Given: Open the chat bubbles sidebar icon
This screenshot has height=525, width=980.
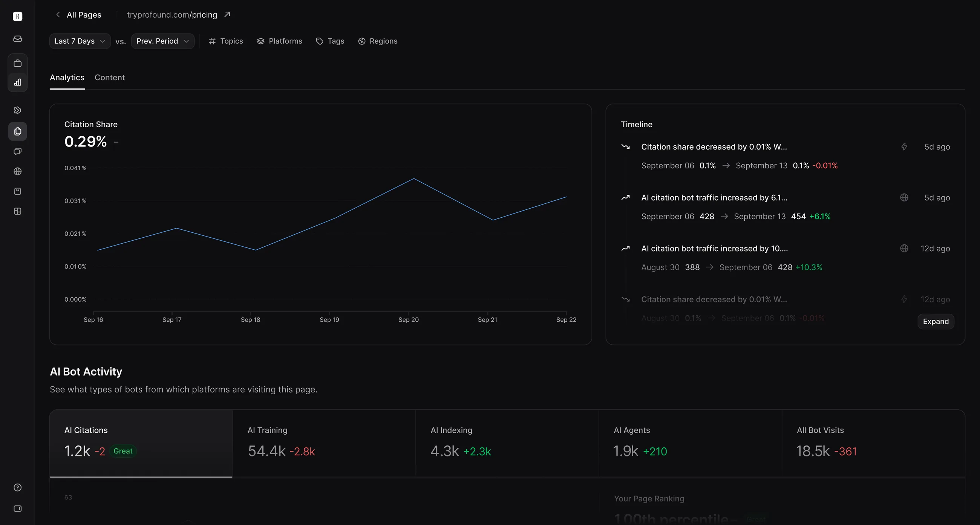Looking at the screenshot, I should pos(17,151).
